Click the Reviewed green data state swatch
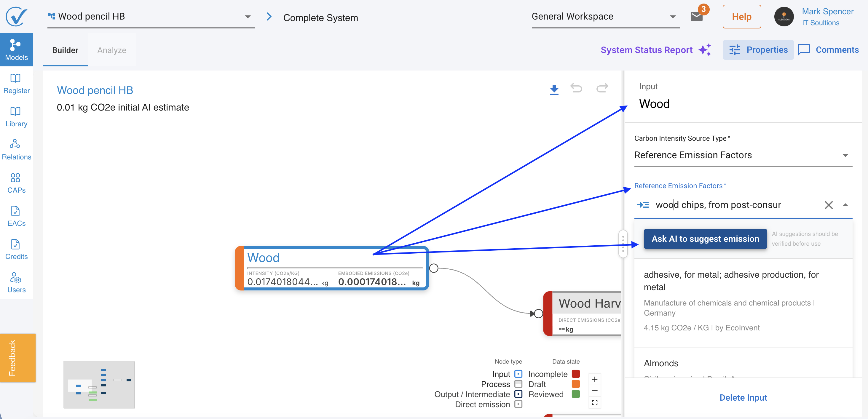The image size is (868, 419). pyautogui.click(x=575, y=394)
